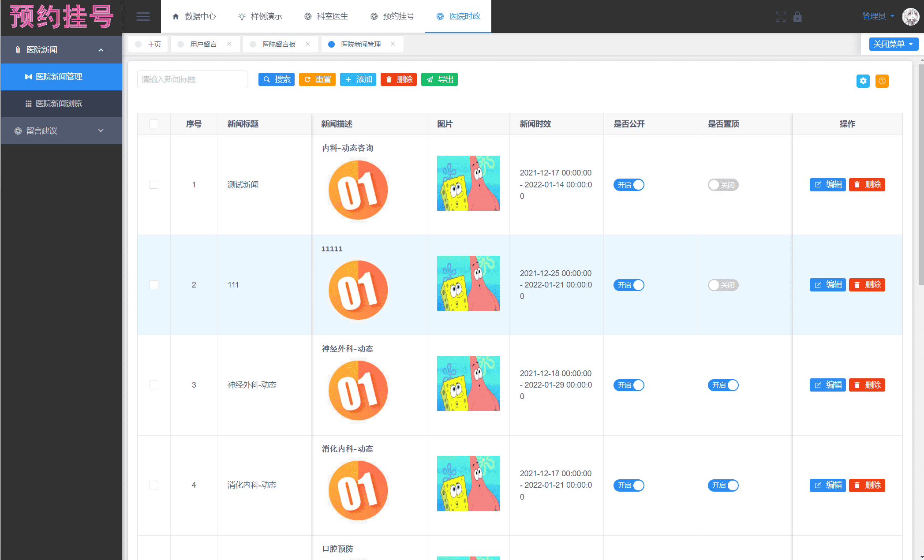Image resolution: width=924 pixels, height=560 pixels.
Task: Click the fullscreen expand icon
Action: pos(781,17)
